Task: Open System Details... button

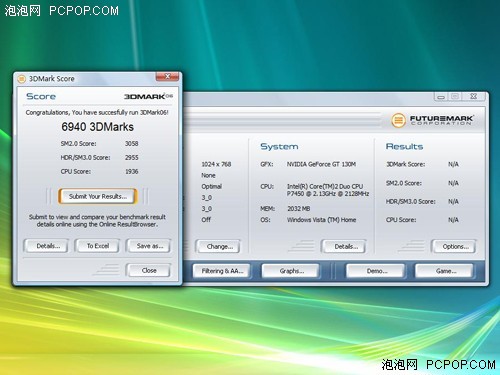Action: 344,247
